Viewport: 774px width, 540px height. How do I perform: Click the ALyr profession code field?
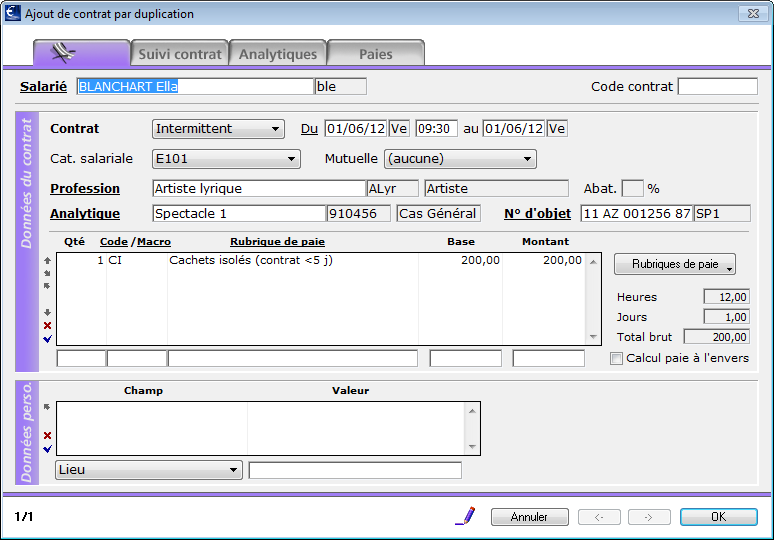point(392,189)
